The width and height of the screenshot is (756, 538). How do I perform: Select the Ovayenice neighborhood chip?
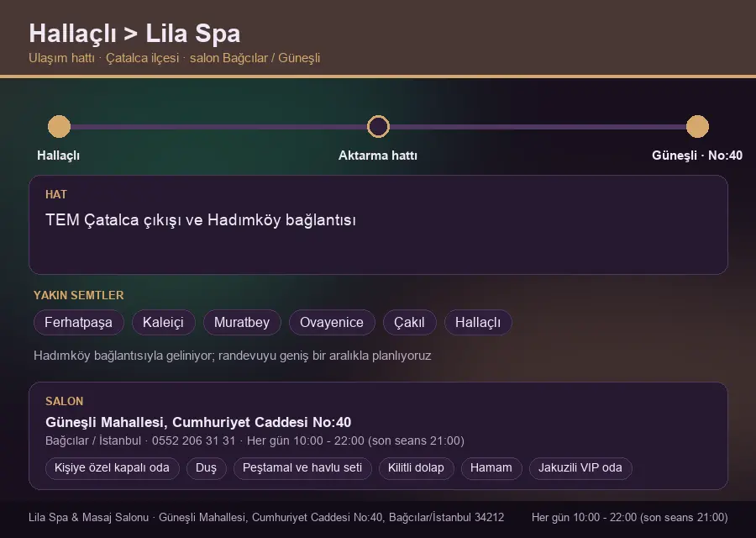332,322
